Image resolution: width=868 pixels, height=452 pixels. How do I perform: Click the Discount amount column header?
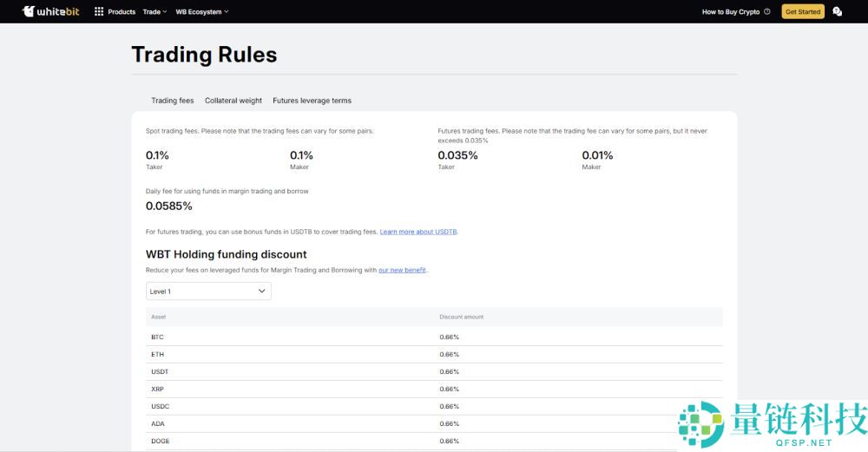coord(461,317)
